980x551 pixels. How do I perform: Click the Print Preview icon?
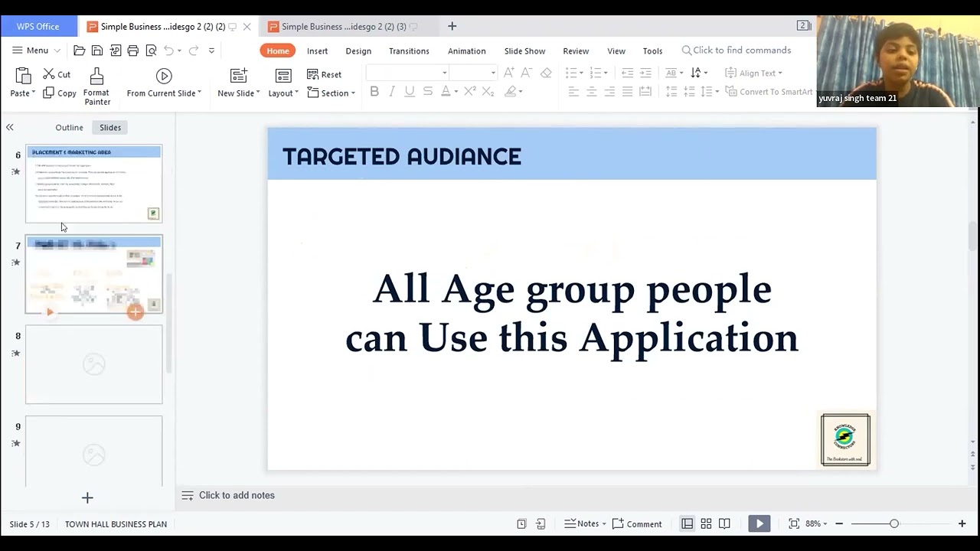[151, 51]
